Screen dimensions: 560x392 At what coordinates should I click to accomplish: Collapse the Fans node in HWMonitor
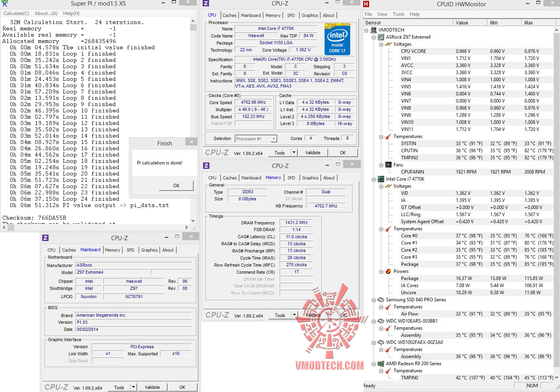tap(381, 165)
